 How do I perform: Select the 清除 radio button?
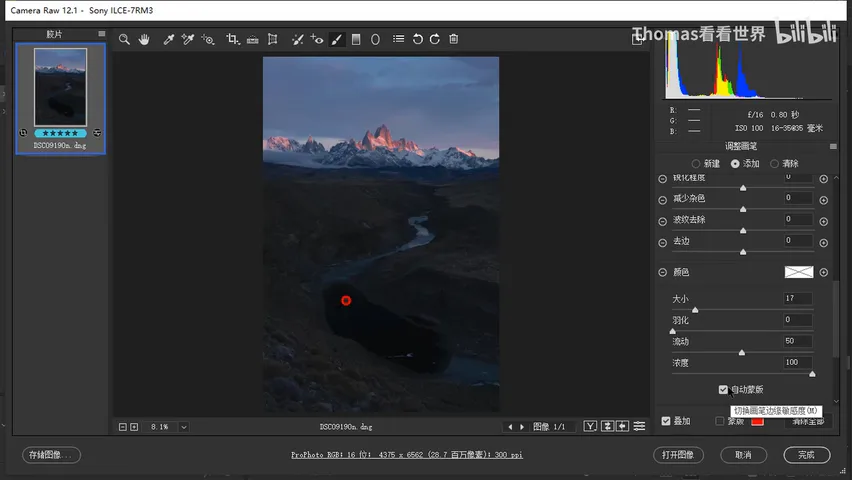point(774,164)
